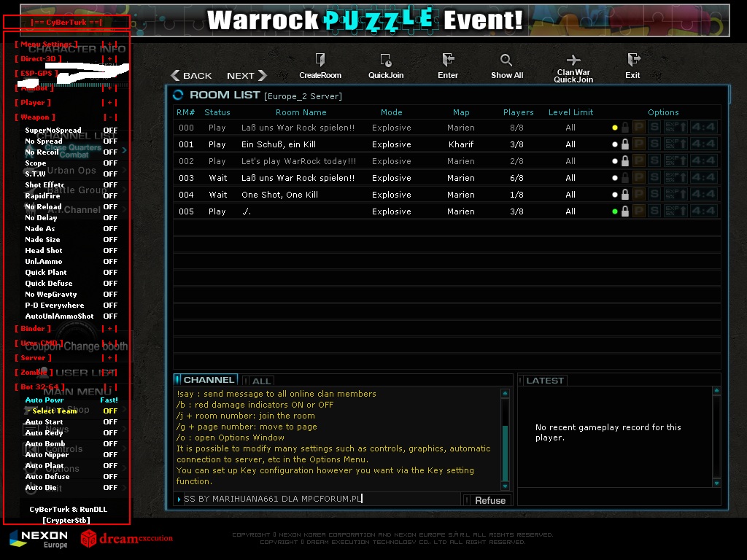Click the EXP icon on room 002
747x560 pixels.
pos(676,161)
